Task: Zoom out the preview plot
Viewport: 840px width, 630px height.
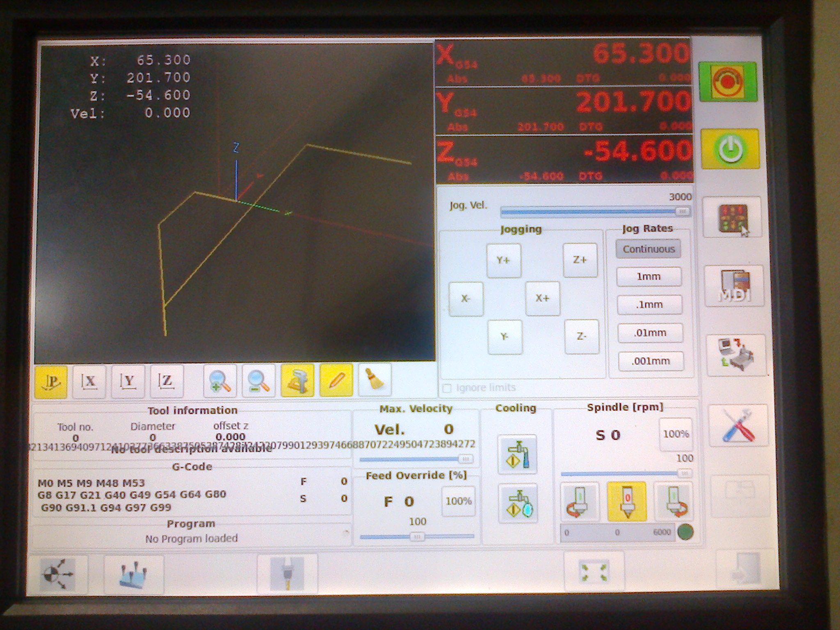Action: [x=258, y=381]
